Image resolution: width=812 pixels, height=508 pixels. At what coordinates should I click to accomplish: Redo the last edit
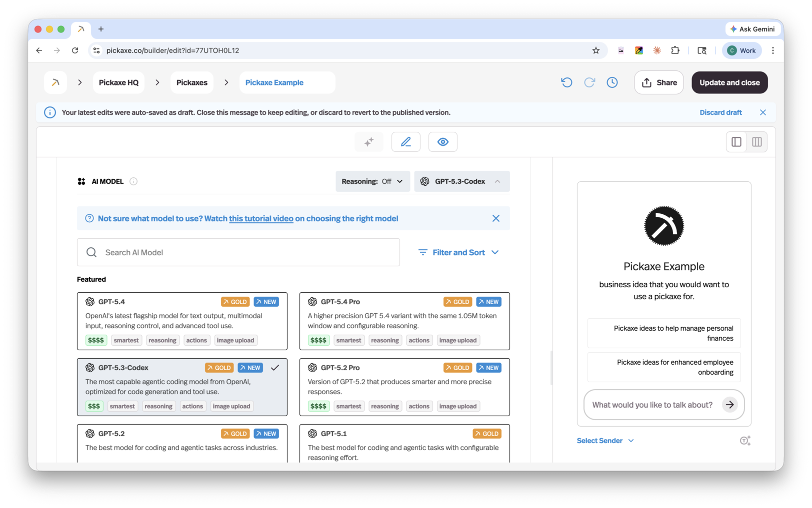(x=589, y=82)
